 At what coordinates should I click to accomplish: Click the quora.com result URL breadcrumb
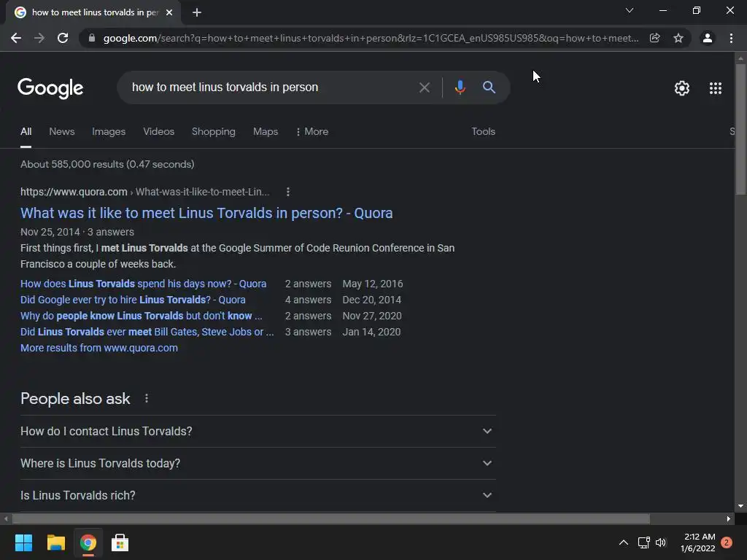(x=145, y=192)
